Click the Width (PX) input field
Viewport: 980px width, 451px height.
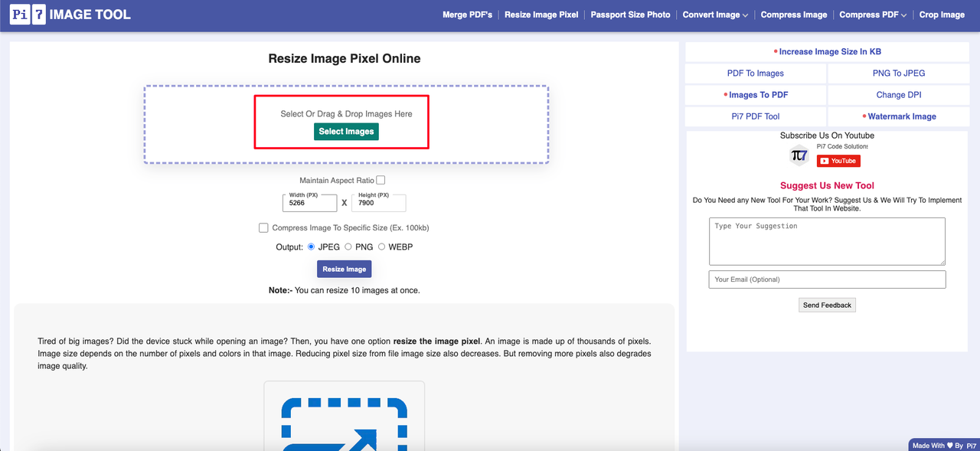pos(309,202)
